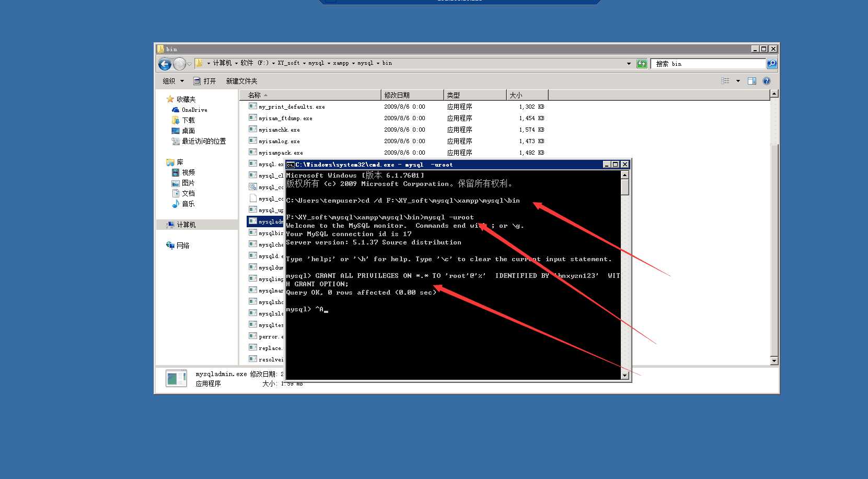
Task: Click the folder icon in the address bar
Action: (x=199, y=63)
